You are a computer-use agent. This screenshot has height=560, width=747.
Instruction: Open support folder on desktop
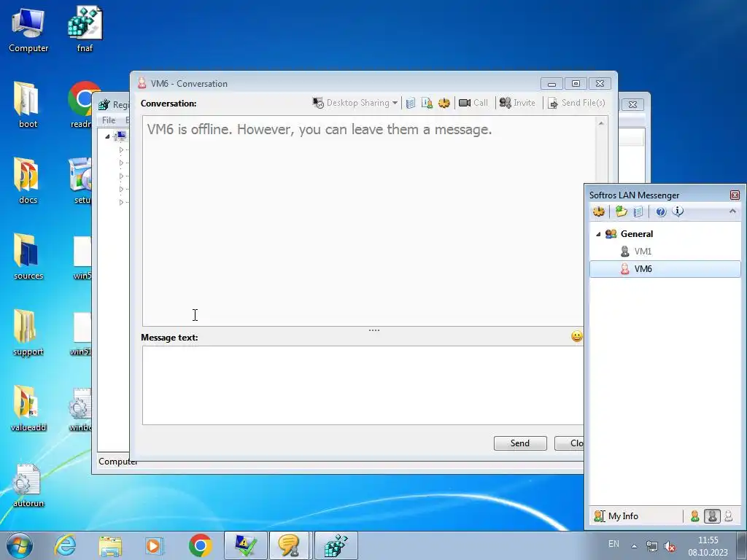click(28, 333)
